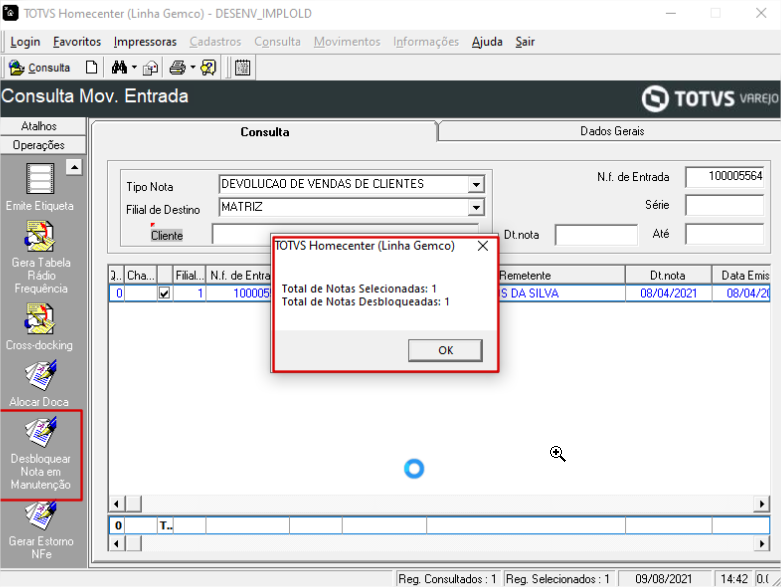Screen dimensions: 781x587
Task: Click the Filial column header
Action: (x=189, y=275)
